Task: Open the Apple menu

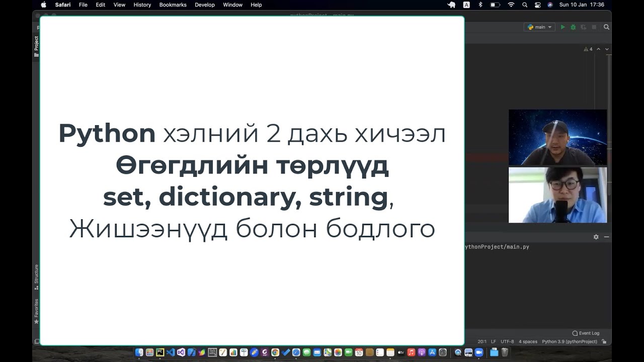Action: click(43, 5)
